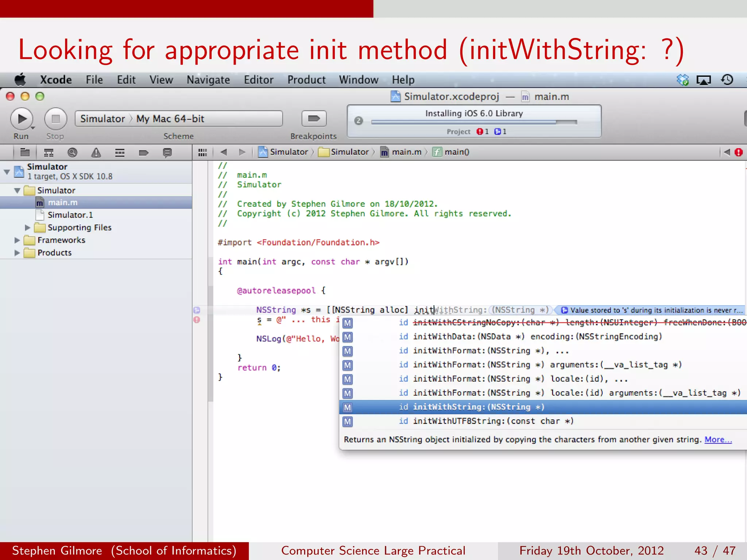Open the Issue navigator warning icon

click(x=96, y=152)
